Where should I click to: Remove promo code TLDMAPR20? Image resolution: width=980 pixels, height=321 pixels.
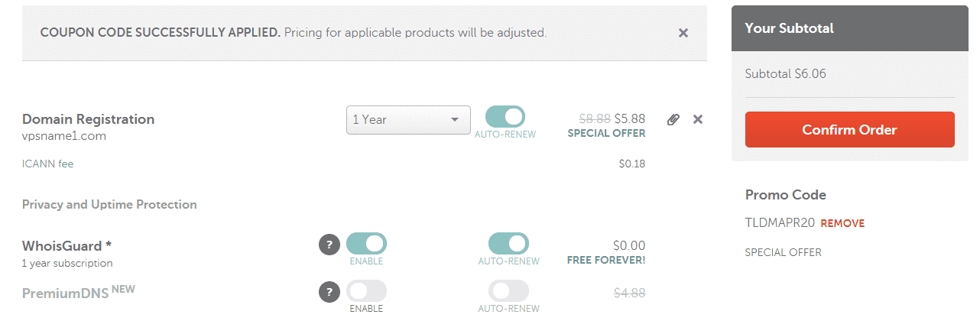[x=842, y=224]
